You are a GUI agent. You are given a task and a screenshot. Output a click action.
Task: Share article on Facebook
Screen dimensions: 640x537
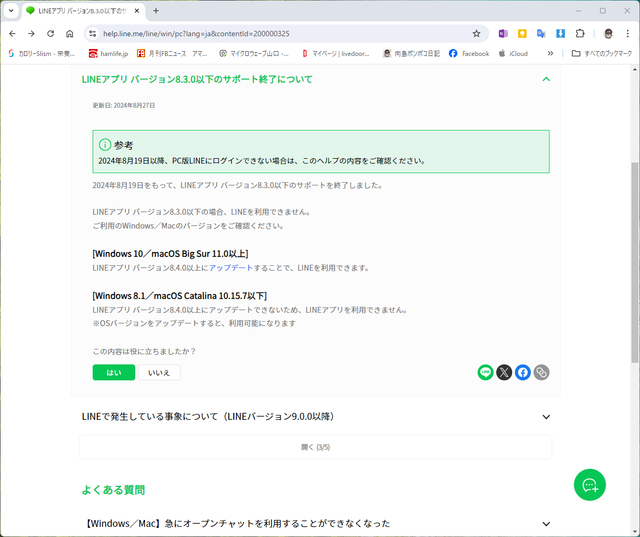click(x=523, y=372)
